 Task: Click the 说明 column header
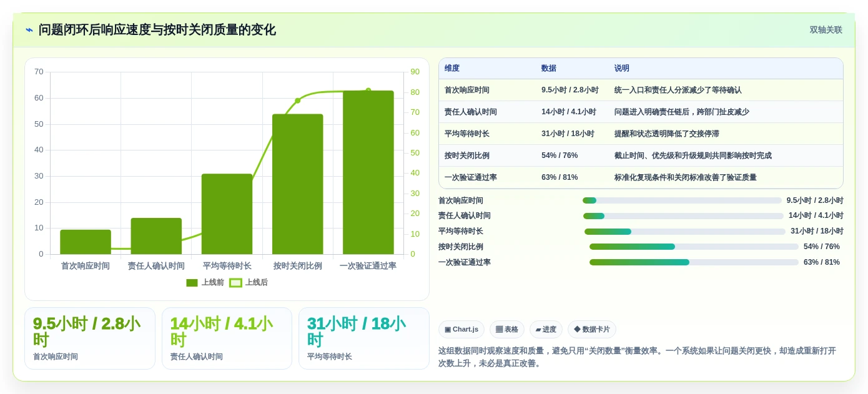click(622, 69)
